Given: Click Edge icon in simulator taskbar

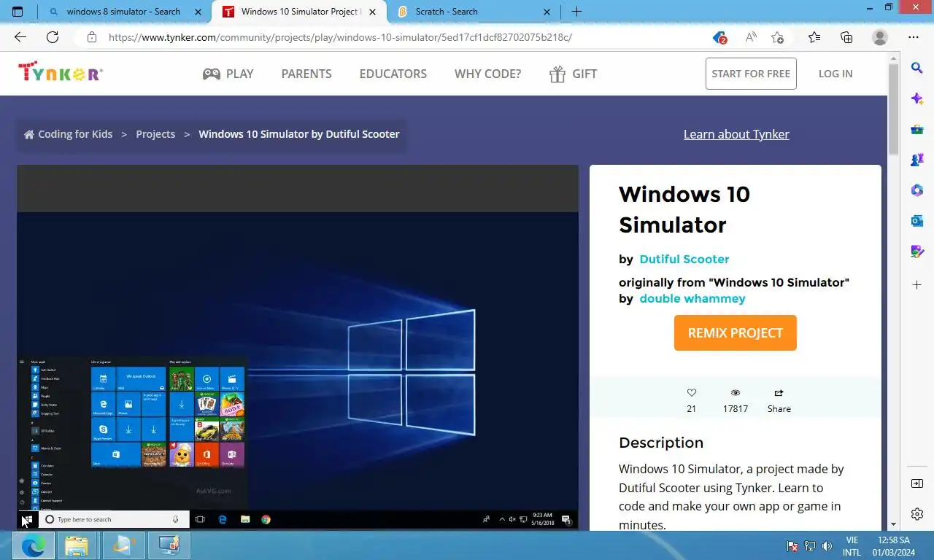Looking at the screenshot, I should (223, 519).
